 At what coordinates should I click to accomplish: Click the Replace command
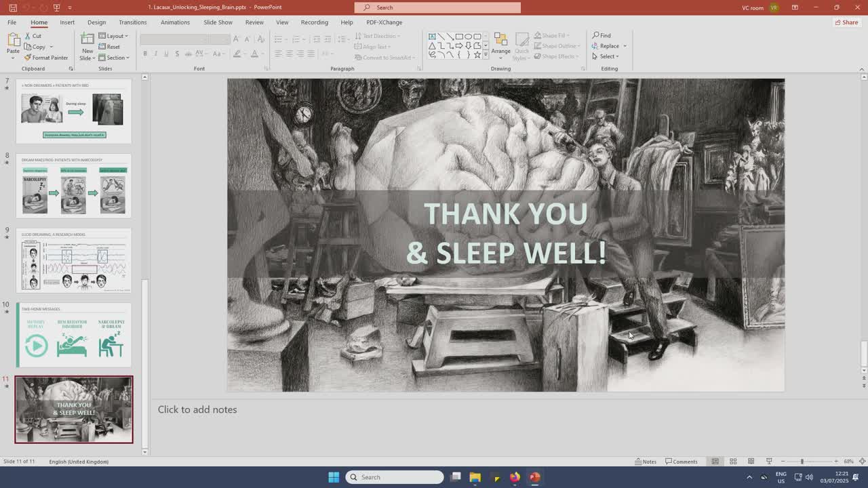(606, 46)
